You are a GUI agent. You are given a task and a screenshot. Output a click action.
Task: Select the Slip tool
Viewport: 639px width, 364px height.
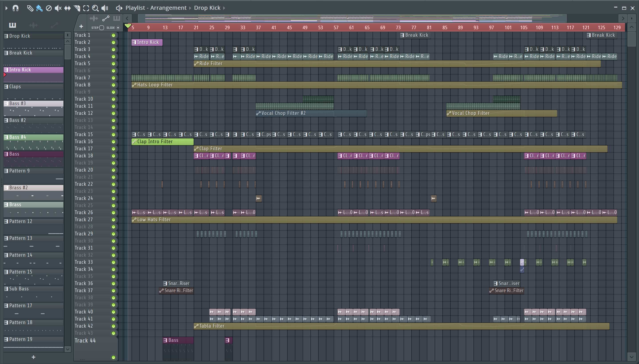point(67,8)
